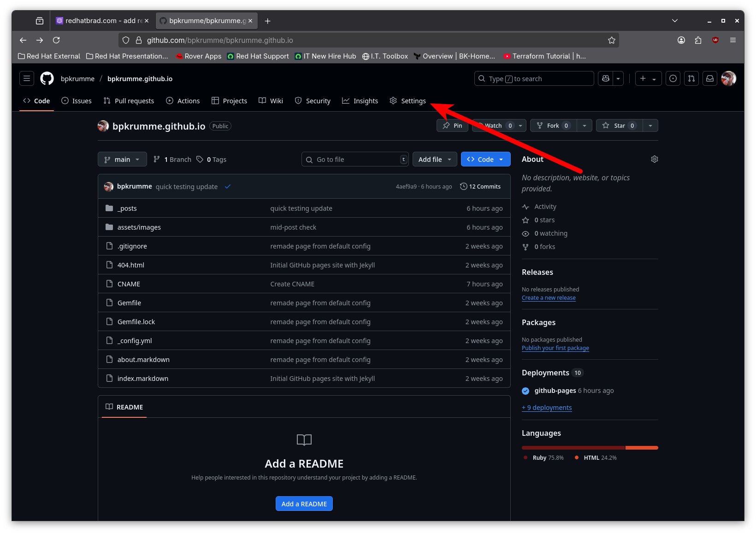Bookmark this page with star icon
Screen dimensions: 756x534
pyautogui.click(x=612, y=40)
